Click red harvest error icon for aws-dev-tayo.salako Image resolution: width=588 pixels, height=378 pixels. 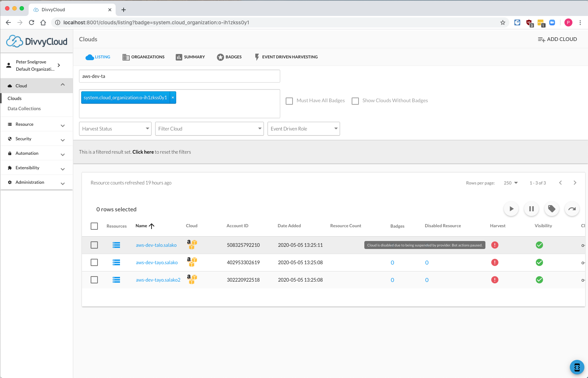pos(495,262)
